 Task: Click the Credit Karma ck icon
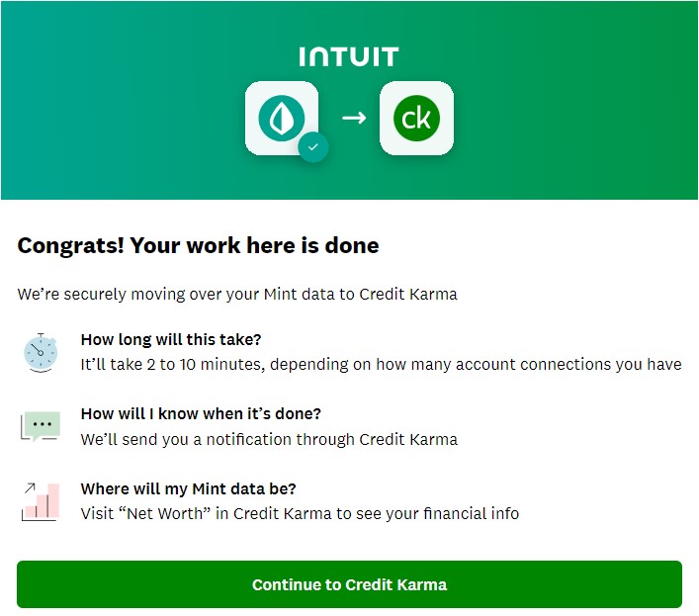click(x=416, y=119)
